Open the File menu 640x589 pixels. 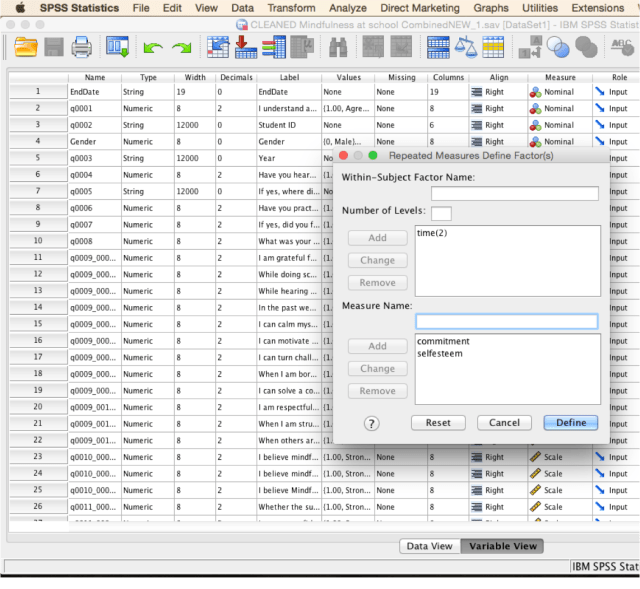coord(141,8)
